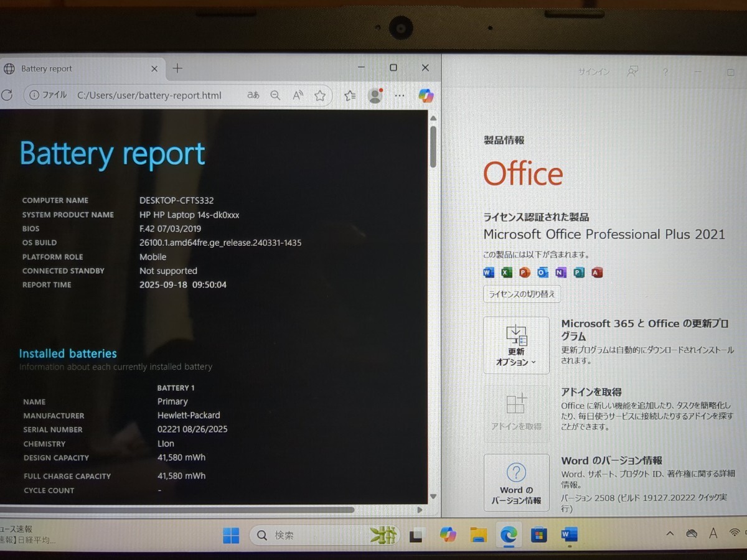747x560 pixels.
Task: Open the news widget on the taskbar
Action: tap(28, 534)
